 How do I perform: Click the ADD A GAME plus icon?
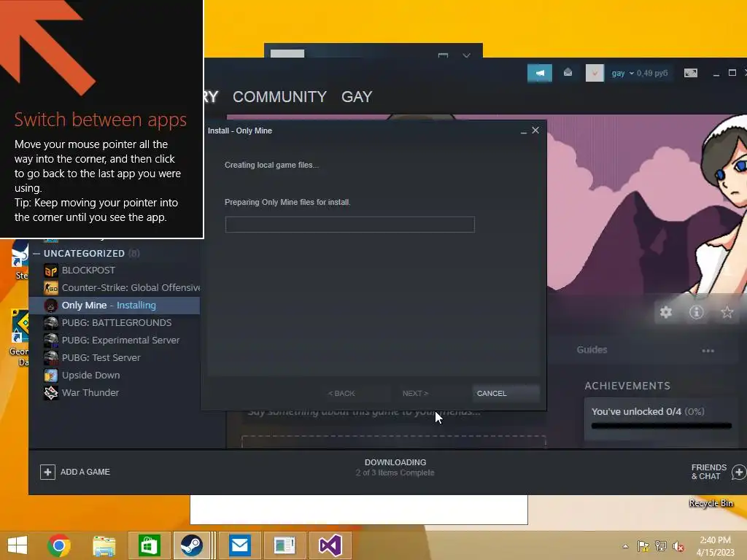click(47, 472)
